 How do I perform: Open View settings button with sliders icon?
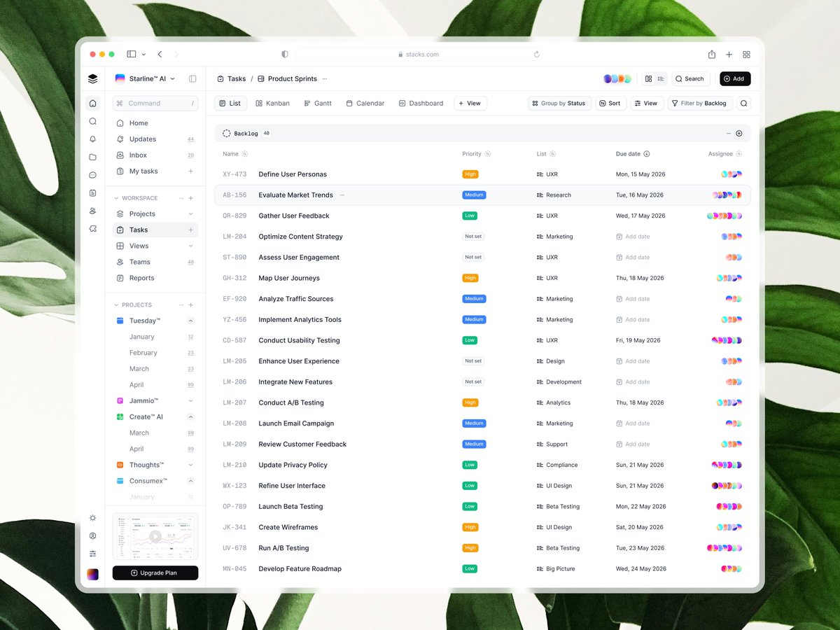pos(647,103)
